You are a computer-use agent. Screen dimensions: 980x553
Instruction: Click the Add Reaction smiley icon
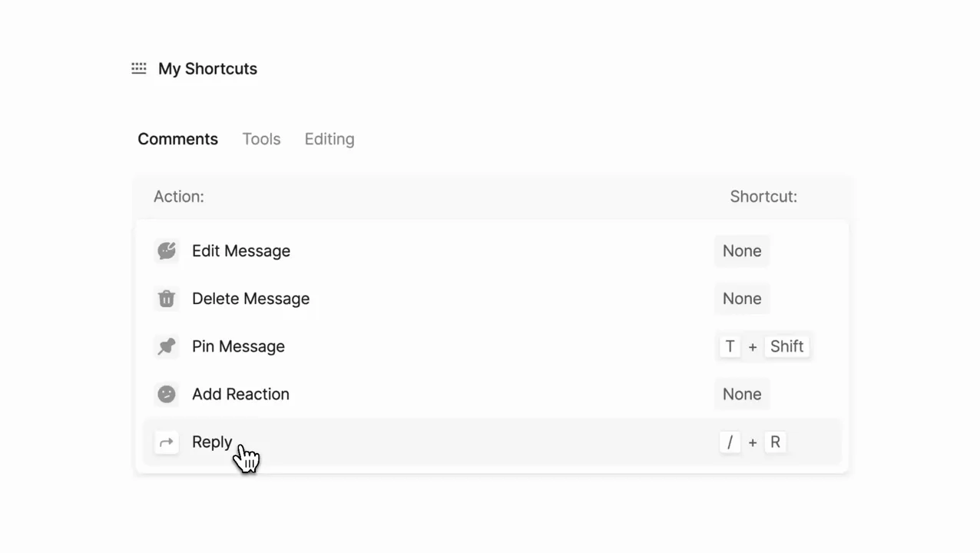click(x=167, y=394)
